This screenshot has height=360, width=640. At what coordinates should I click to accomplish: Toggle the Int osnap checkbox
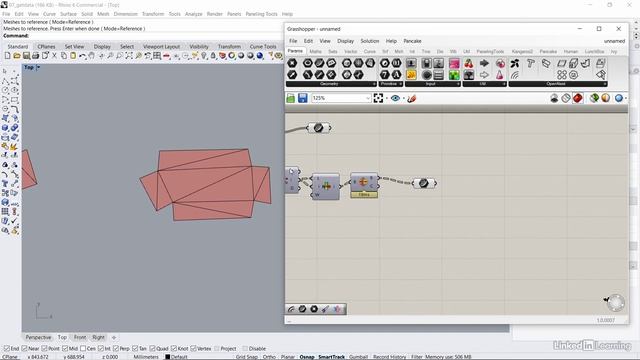tap(101, 349)
